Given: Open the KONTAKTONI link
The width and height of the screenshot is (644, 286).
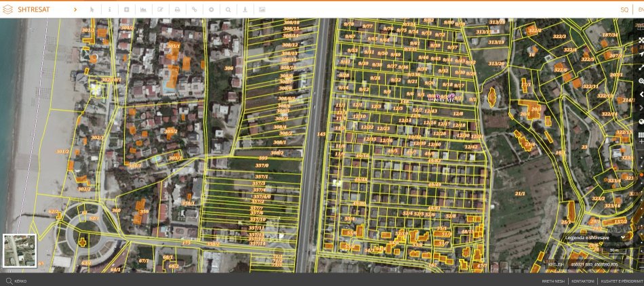Looking at the screenshot, I should (x=583, y=281).
